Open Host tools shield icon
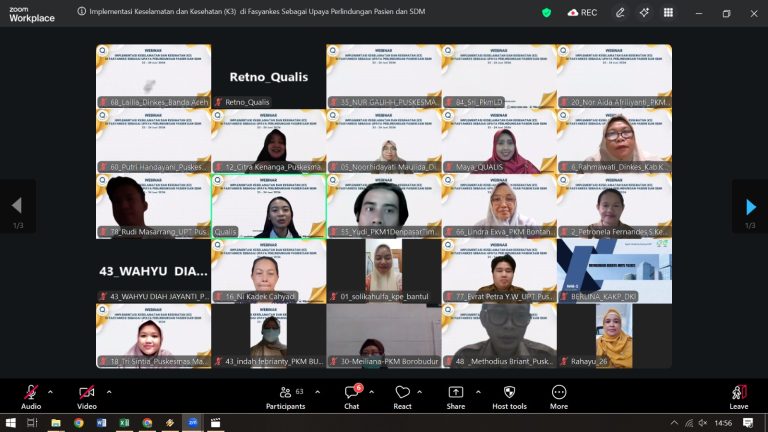 509,397
